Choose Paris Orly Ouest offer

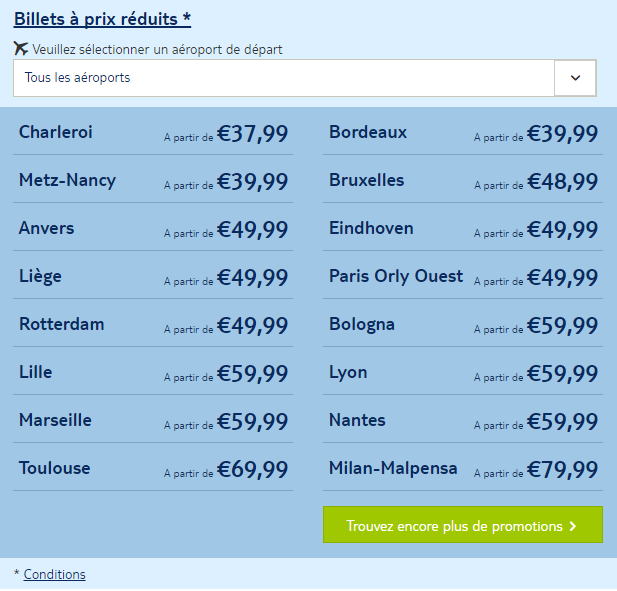tap(463, 275)
